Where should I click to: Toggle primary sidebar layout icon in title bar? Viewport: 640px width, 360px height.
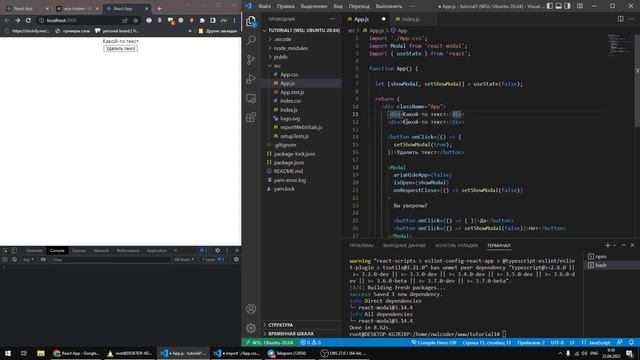coord(550,6)
